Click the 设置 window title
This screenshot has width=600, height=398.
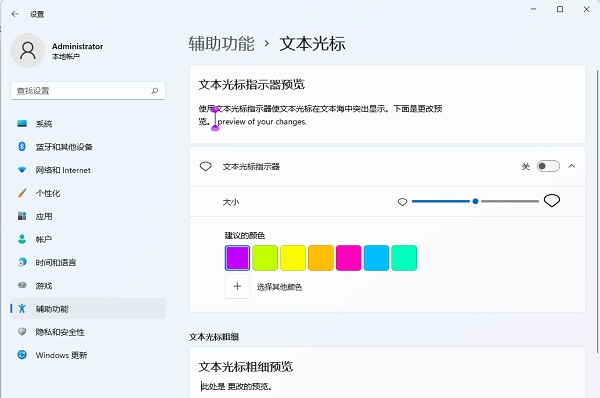point(37,15)
